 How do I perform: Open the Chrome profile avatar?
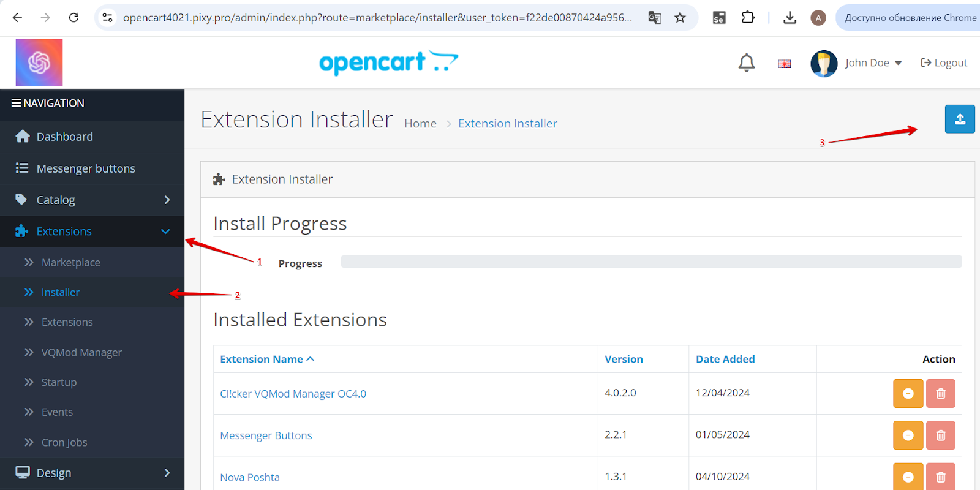pos(818,18)
